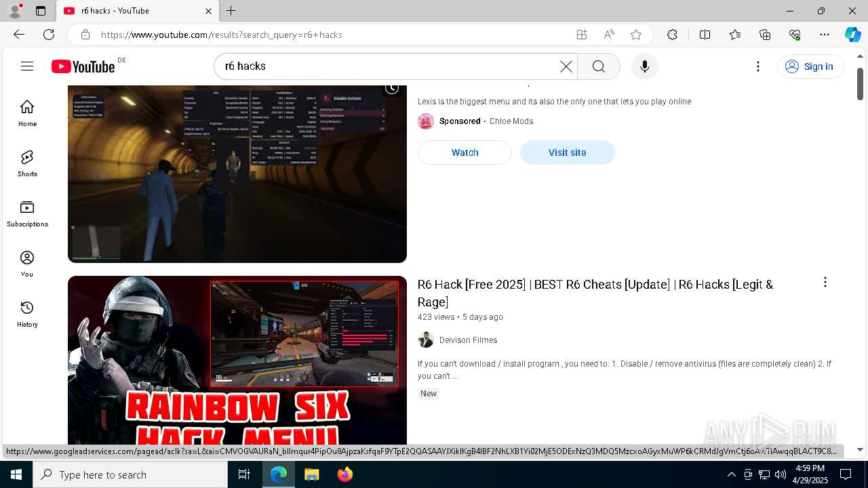Click Visit site on sponsored ad
This screenshot has height=488, width=868.
pos(567,152)
